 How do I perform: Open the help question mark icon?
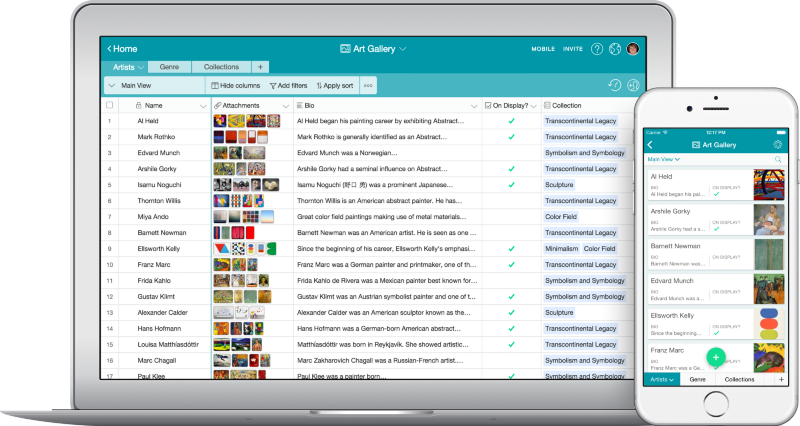pyautogui.click(x=597, y=48)
